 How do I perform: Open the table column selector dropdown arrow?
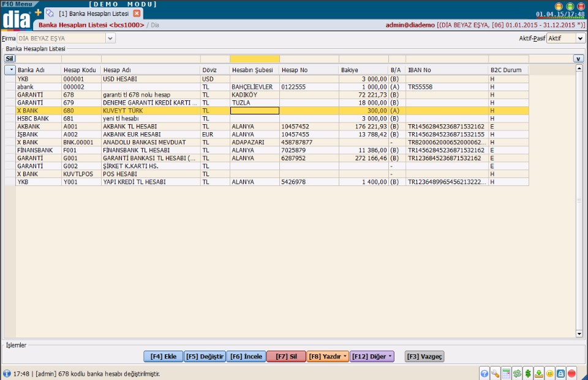click(x=10, y=70)
